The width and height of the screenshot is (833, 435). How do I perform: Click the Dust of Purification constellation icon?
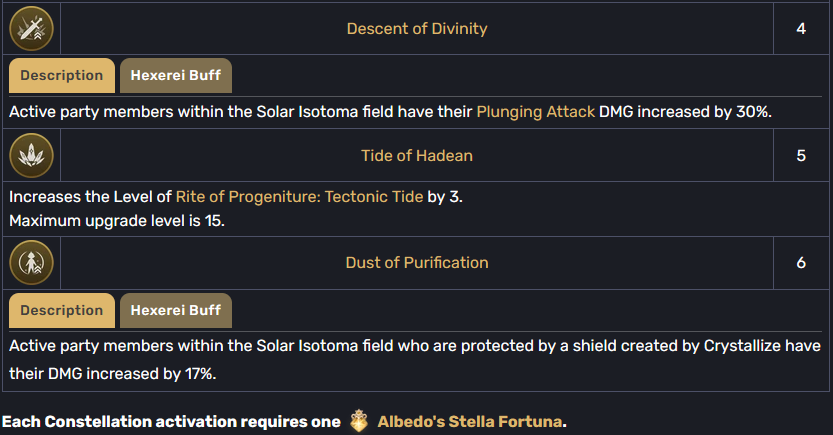click(31, 262)
